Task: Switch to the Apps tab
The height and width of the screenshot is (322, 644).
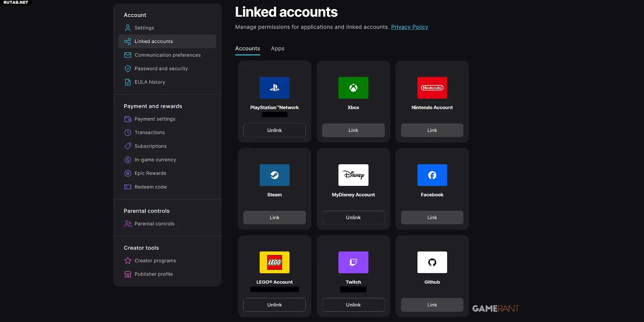Action: pos(278,49)
